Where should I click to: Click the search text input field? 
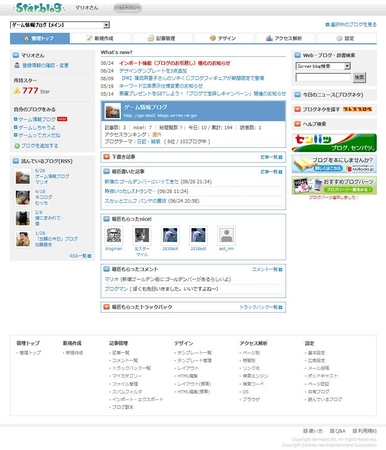tap(323, 78)
